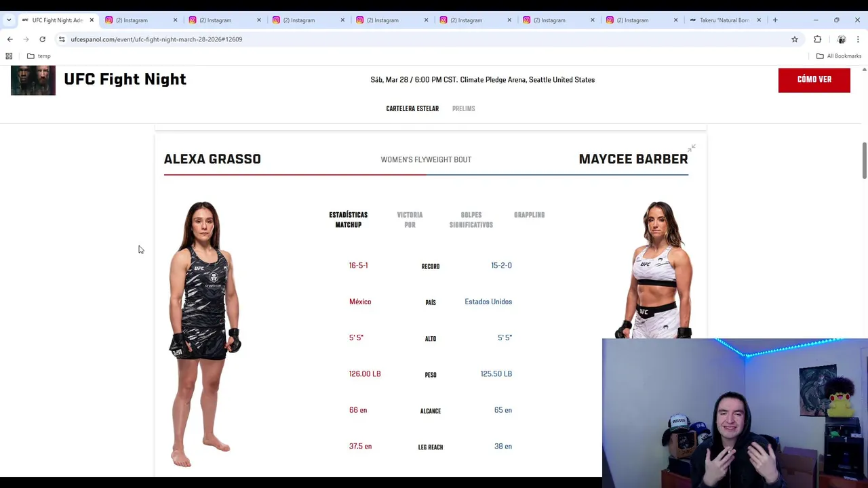Open the temp bookmarks folder
The height and width of the screenshot is (488, 868).
[x=39, y=56]
